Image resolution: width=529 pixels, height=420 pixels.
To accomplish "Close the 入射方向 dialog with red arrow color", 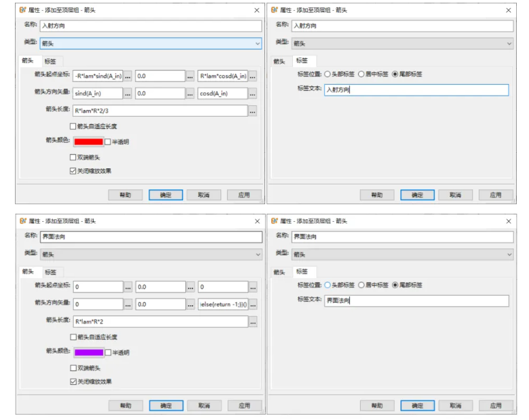I will 256,10.
